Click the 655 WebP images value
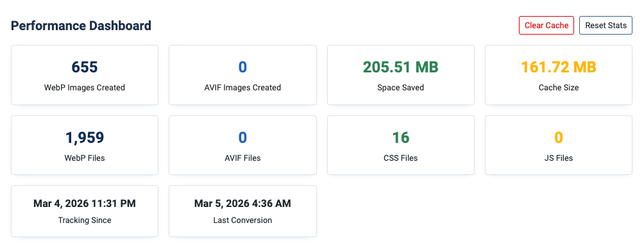 [x=85, y=67]
